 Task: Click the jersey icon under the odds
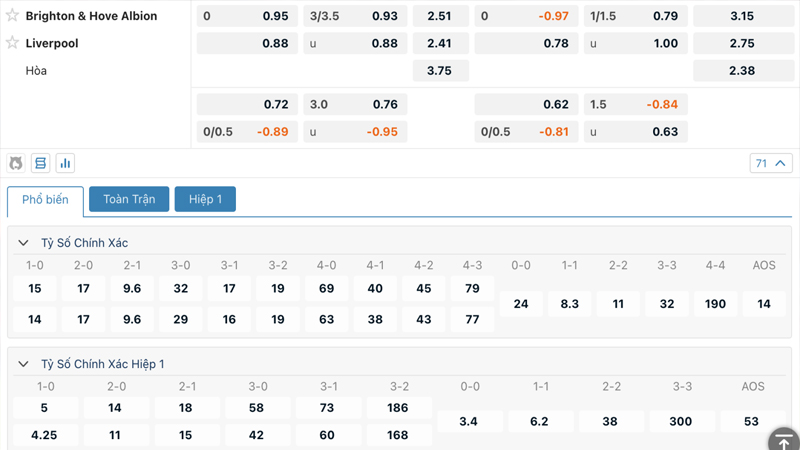[x=16, y=163]
